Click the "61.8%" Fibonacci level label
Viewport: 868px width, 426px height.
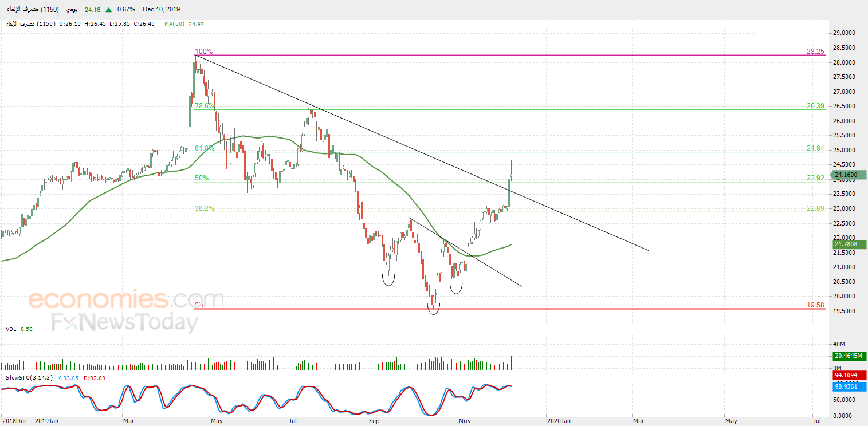(205, 148)
